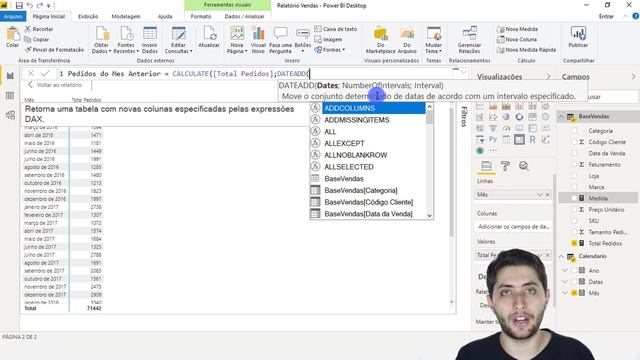Collapse Visualizações pane chevron
Viewport: 640px width, 360px height.
(x=548, y=77)
